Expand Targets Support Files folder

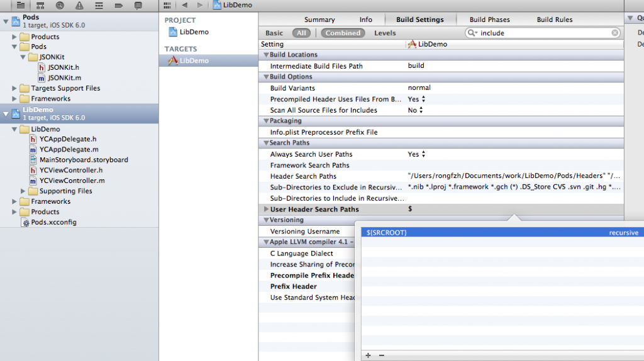point(14,88)
